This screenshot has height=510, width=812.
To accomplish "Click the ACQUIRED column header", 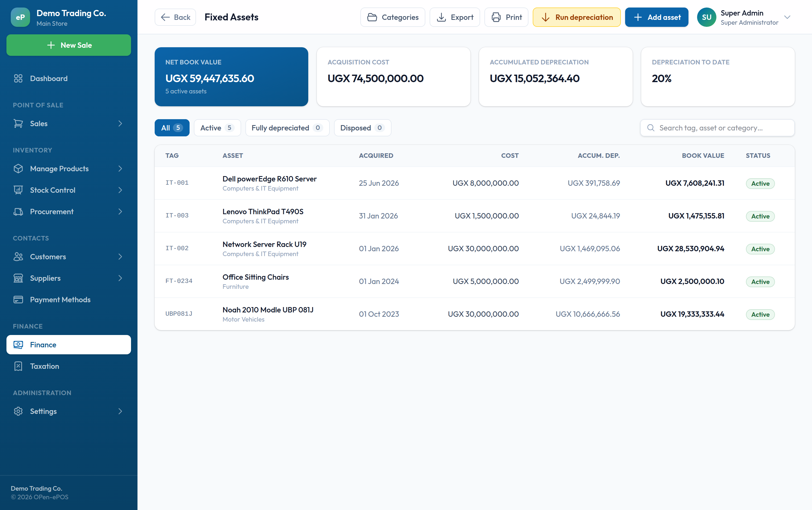I will coord(376,155).
